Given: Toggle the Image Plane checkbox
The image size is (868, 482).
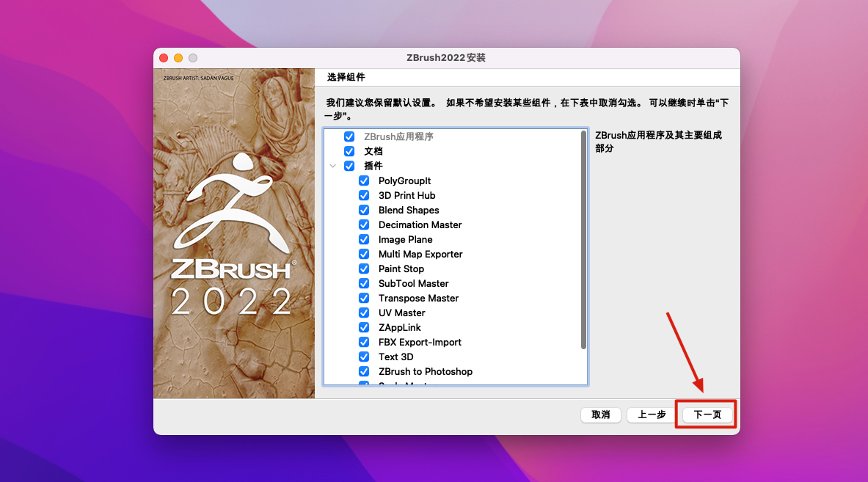Looking at the screenshot, I should tap(364, 239).
